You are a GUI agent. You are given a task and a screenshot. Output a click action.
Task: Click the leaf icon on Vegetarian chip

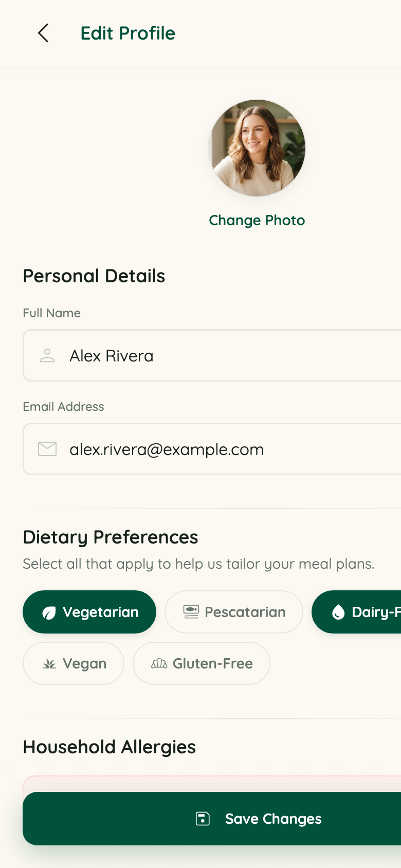49,612
